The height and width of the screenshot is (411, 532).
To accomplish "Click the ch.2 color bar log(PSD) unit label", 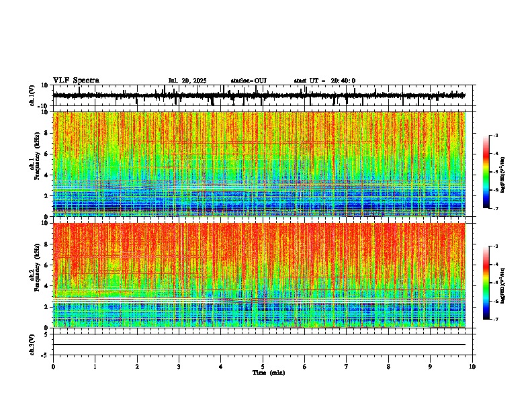I will (x=502, y=285).
